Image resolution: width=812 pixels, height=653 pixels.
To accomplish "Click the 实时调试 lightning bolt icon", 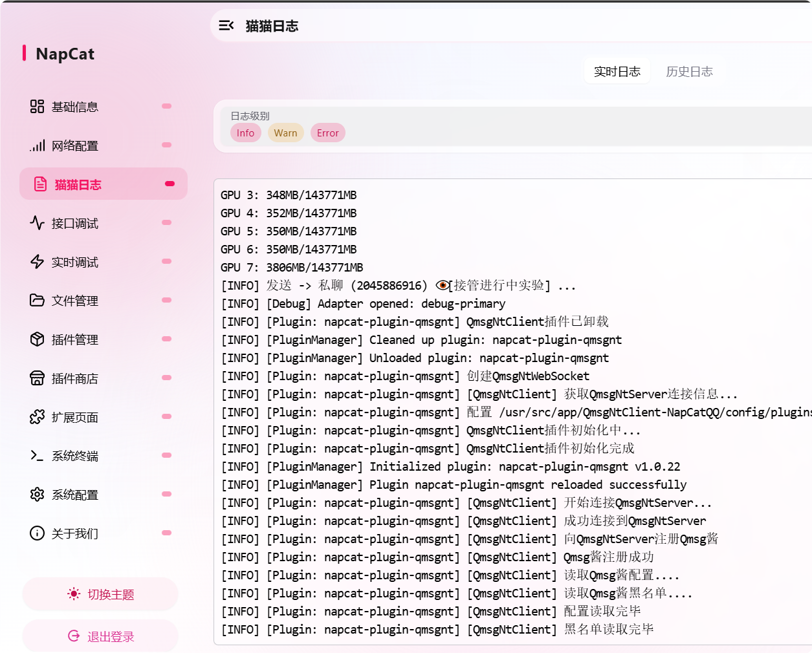I will pos(37,262).
